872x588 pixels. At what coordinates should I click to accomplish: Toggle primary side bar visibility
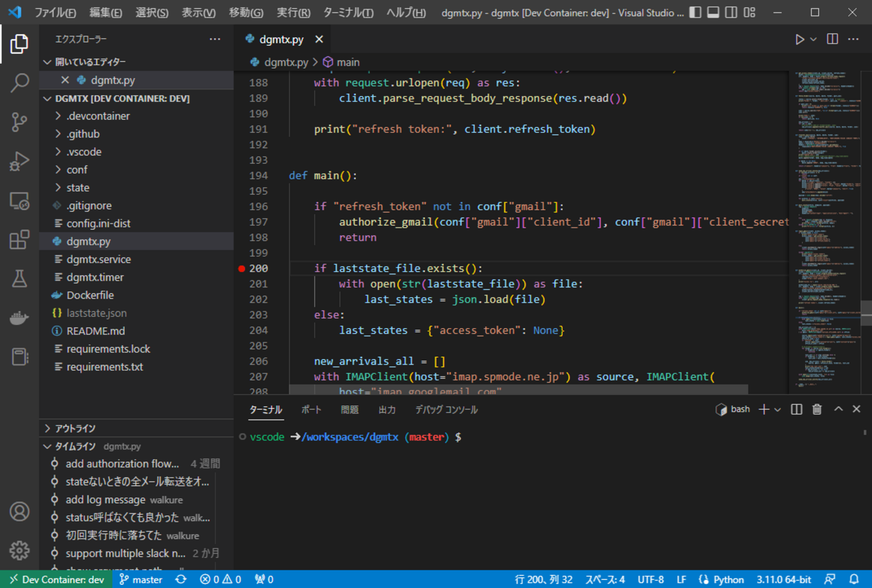[x=695, y=13]
